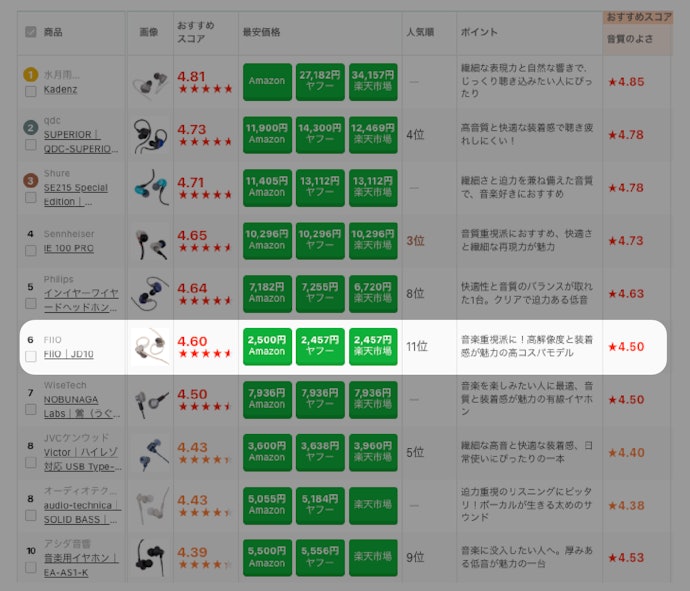The height and width of the screenshot is (591, 690).
Task: Check the Sennheiser IE 100 PRO checkbox
Action: (31, 251)
